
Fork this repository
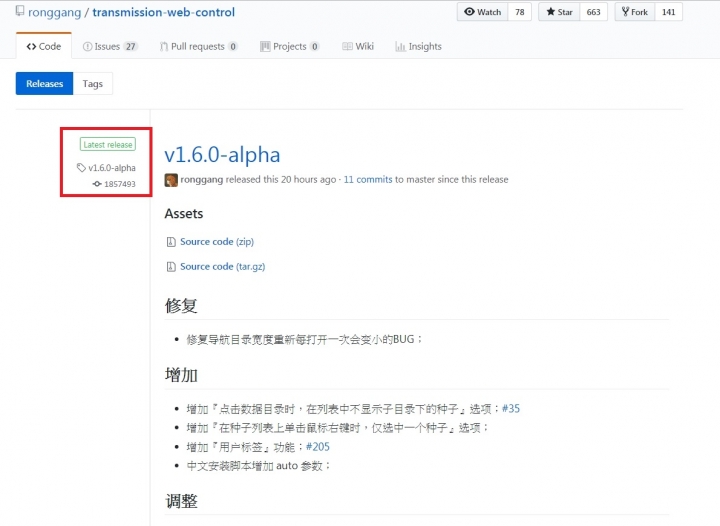(635, 12)
